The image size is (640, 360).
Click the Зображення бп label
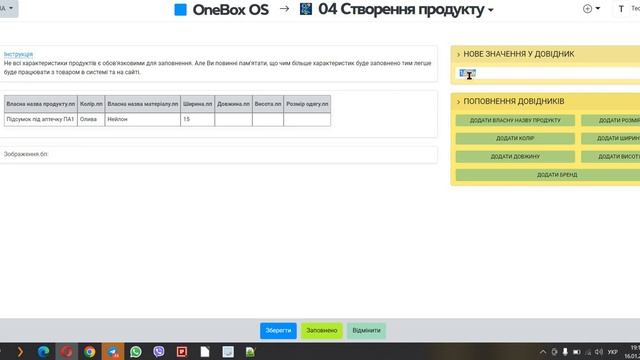26,154
